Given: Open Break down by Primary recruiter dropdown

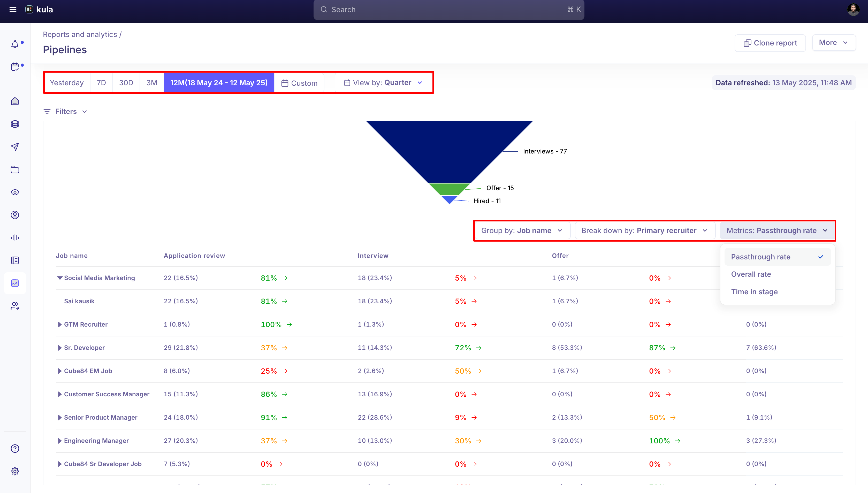Looking at the screenshot, I should [x=644, y=230].
